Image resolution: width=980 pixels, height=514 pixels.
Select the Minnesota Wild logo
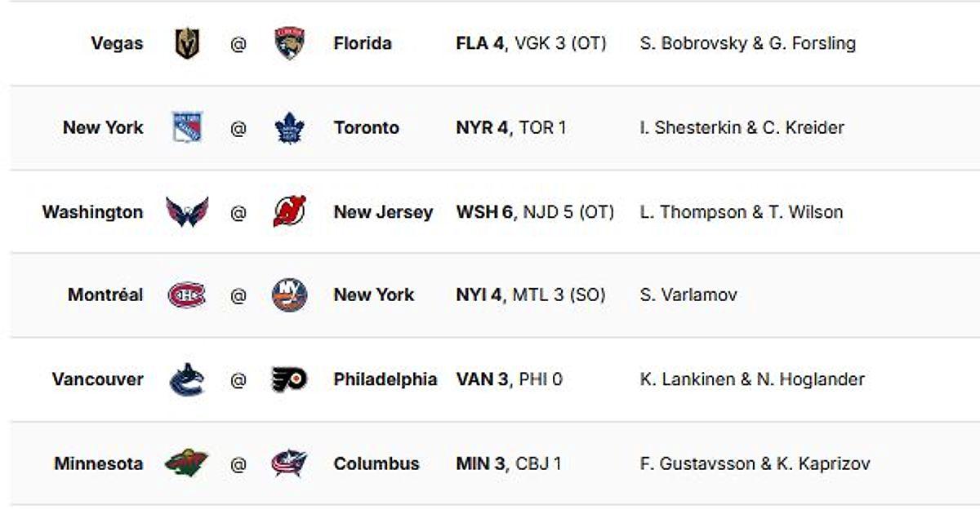click(x=187, y=463)
